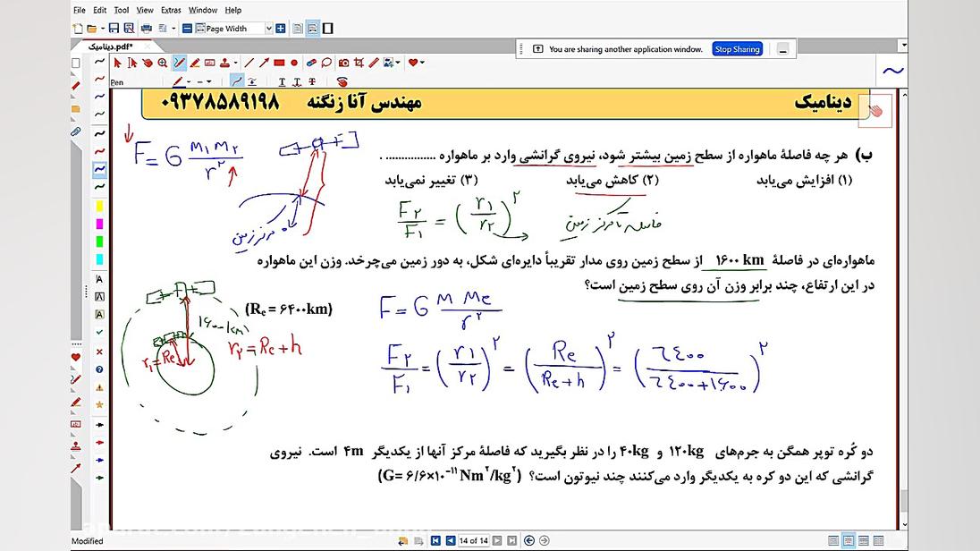Open the Extras menu
The height and width of the screenshot is (551, 980).
pyautogui.click(x=171, y=10)
